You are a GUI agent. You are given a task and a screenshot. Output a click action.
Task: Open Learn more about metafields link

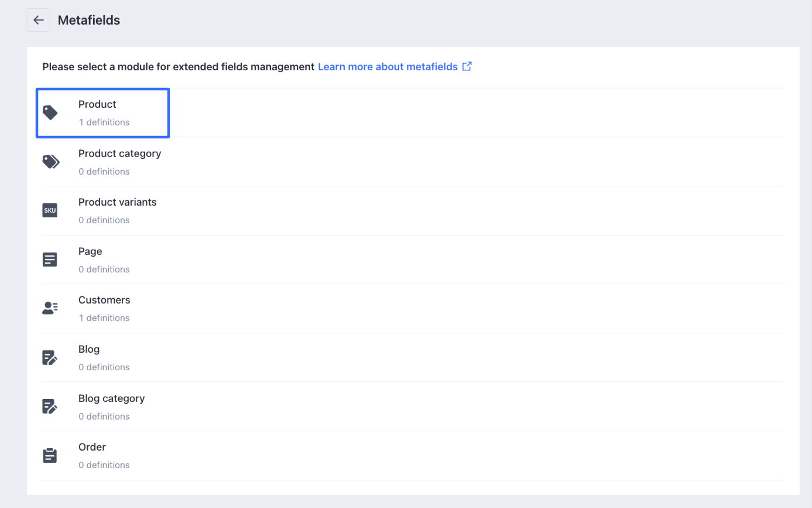pos(388,67)
